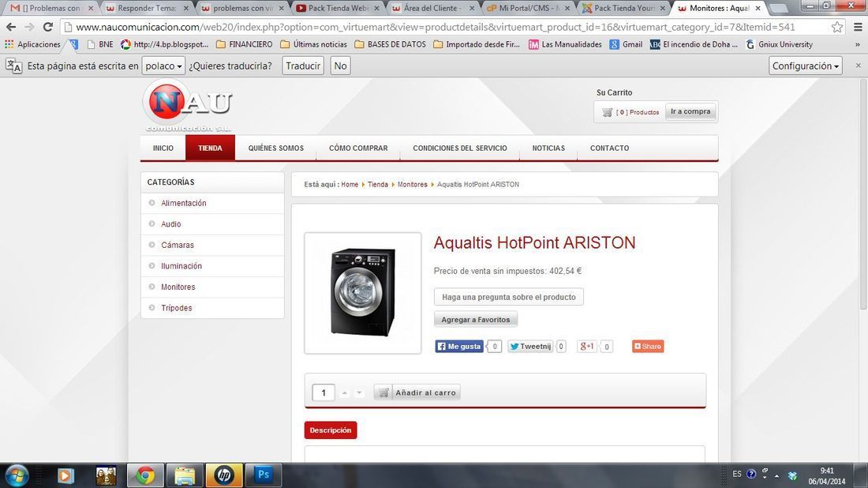Select the Monitores category in the sidebar
The height and width of the screenshot is (488, 868).
(x=178, y=287)
